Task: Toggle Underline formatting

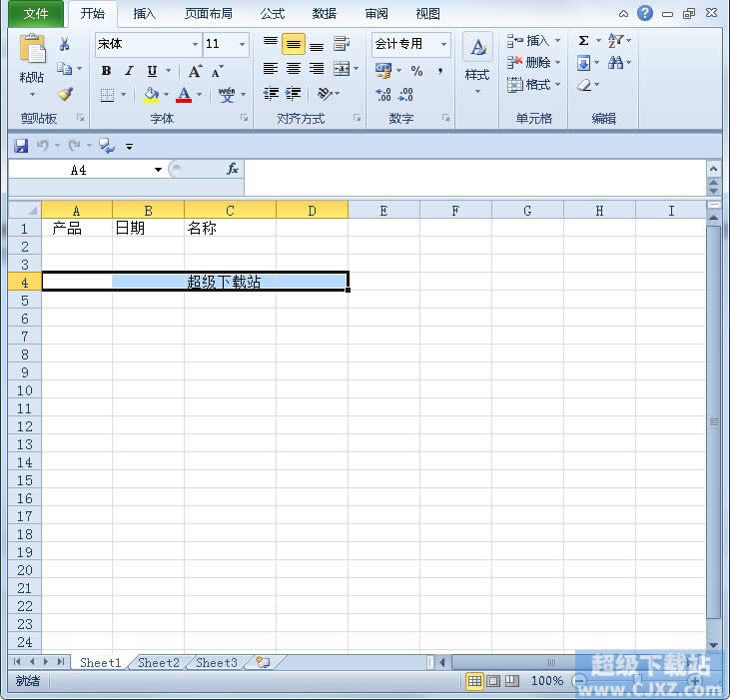Action: click(x=152, y=71)
